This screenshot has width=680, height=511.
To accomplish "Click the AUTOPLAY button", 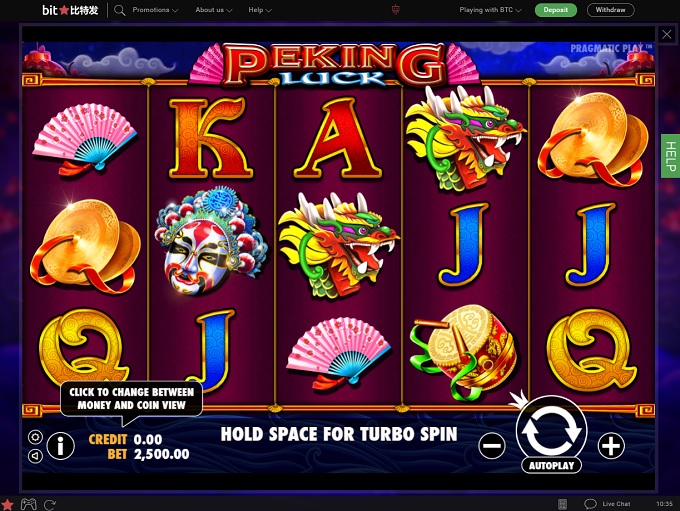I will pyautogui.click(x=551, y=465).
